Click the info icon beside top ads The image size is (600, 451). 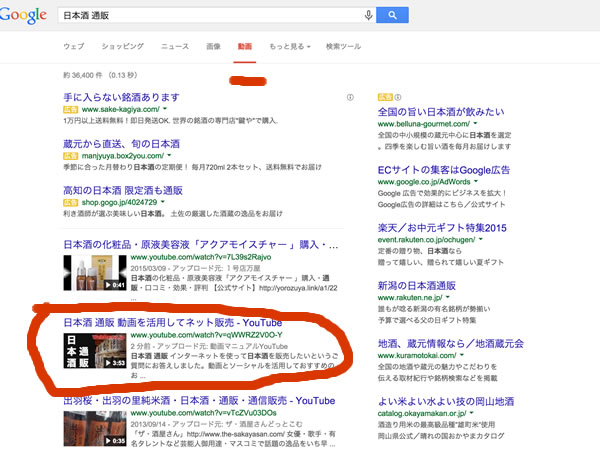(x=350, y=98)
